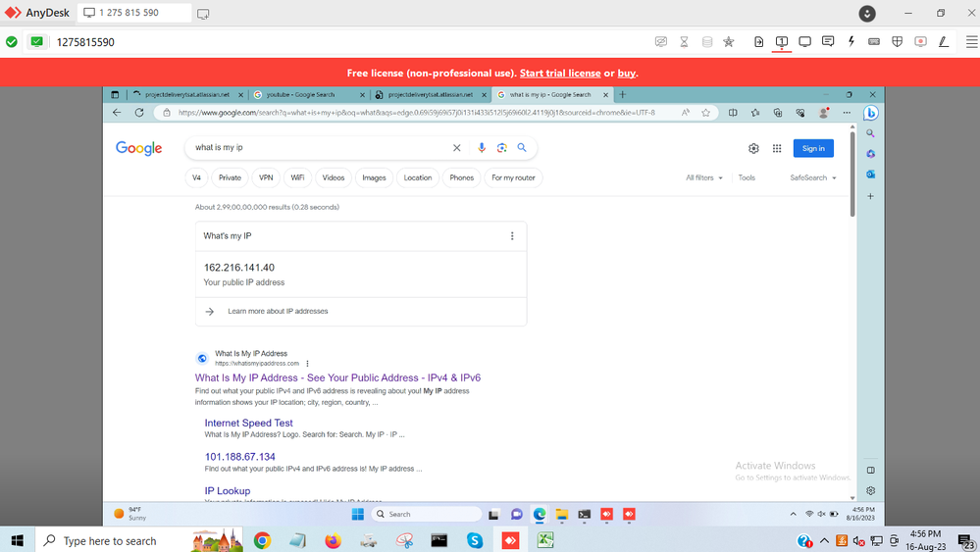Image resolution: width=980 pixels, height=552 pixels.
Task: Open result options for whatismyipaddress.com
Action: pyautogui.click(x=307, y=364)
